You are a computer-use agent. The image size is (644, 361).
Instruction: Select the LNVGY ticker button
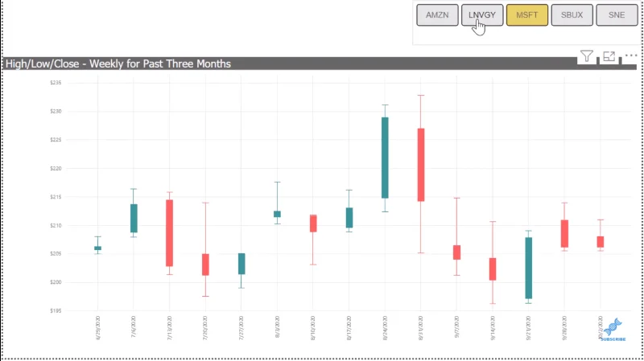(482, 15)
